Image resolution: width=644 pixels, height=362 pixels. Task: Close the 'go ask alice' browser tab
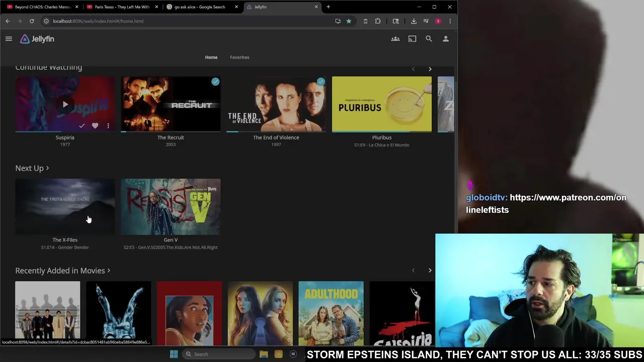click(x=236, y=7)
